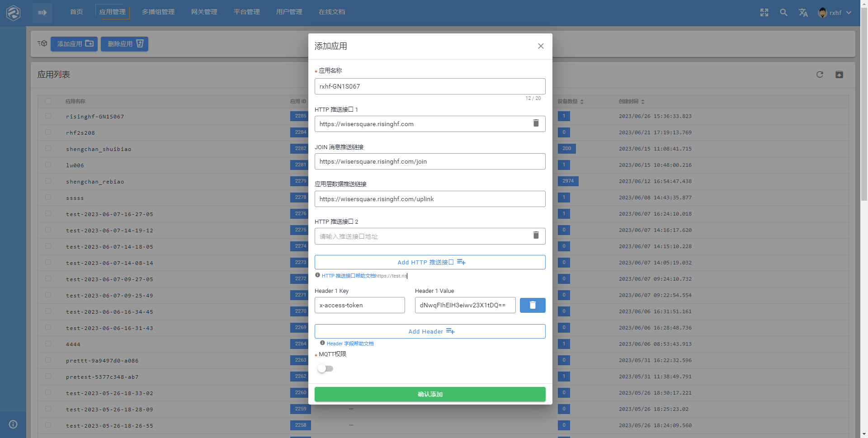Click Add Header button
This screenshot has height=438, width=868.
[429, 331]
